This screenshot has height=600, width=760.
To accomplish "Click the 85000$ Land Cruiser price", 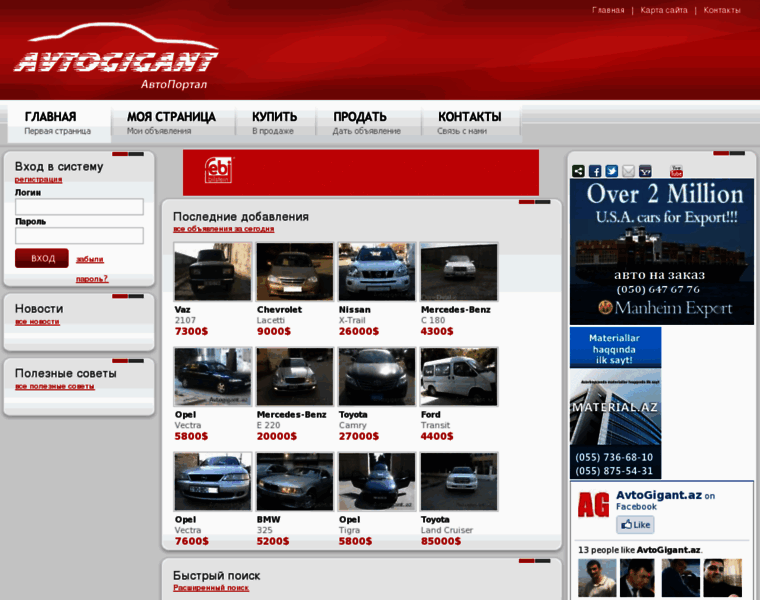I will click(441, 541).
